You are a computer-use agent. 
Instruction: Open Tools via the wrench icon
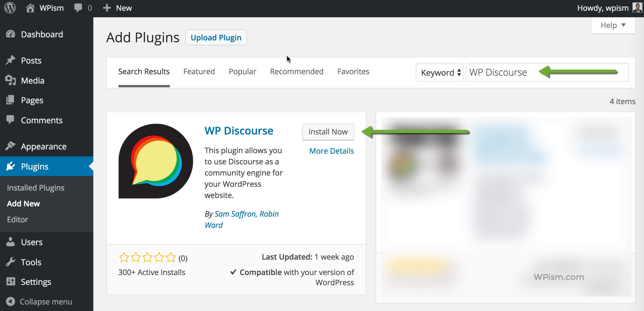(10, 262)
